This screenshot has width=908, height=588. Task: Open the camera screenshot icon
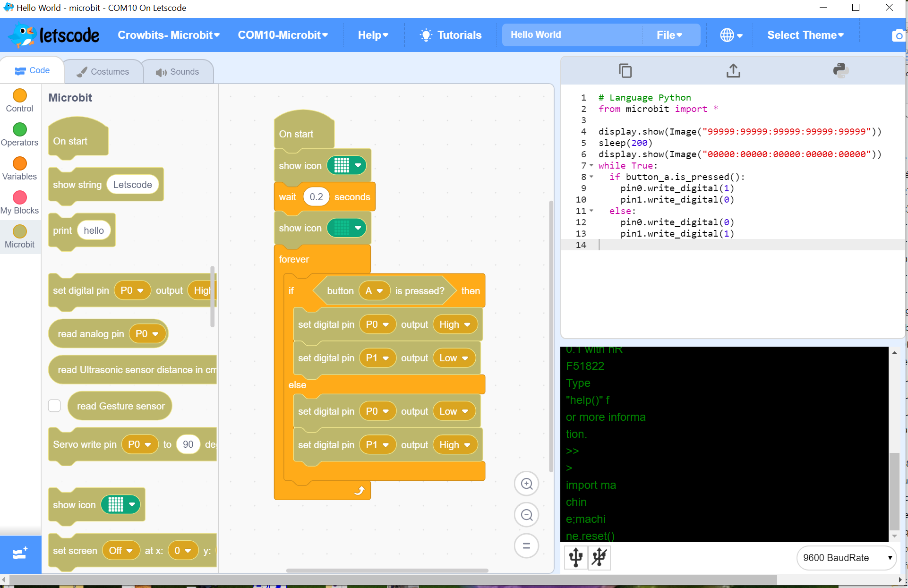pos(899,35)
